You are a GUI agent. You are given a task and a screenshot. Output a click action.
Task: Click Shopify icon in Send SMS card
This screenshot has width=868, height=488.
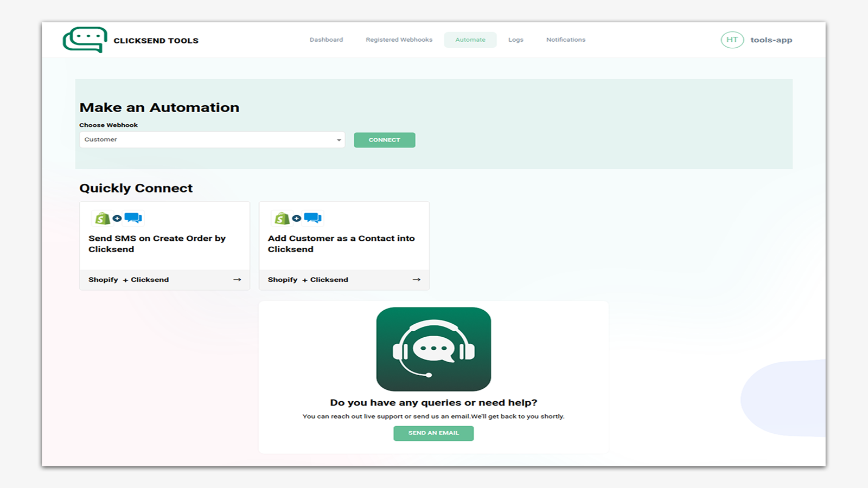point(102,218)
